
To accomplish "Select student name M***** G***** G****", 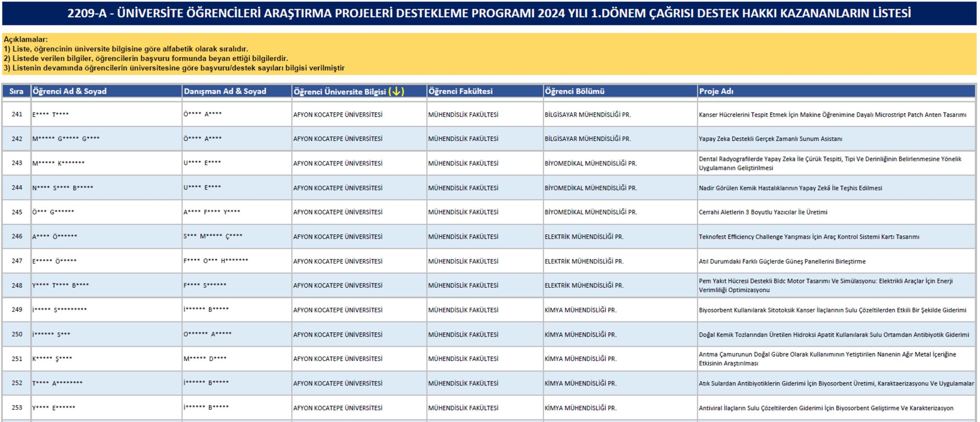I will click(x=66, y=138).
